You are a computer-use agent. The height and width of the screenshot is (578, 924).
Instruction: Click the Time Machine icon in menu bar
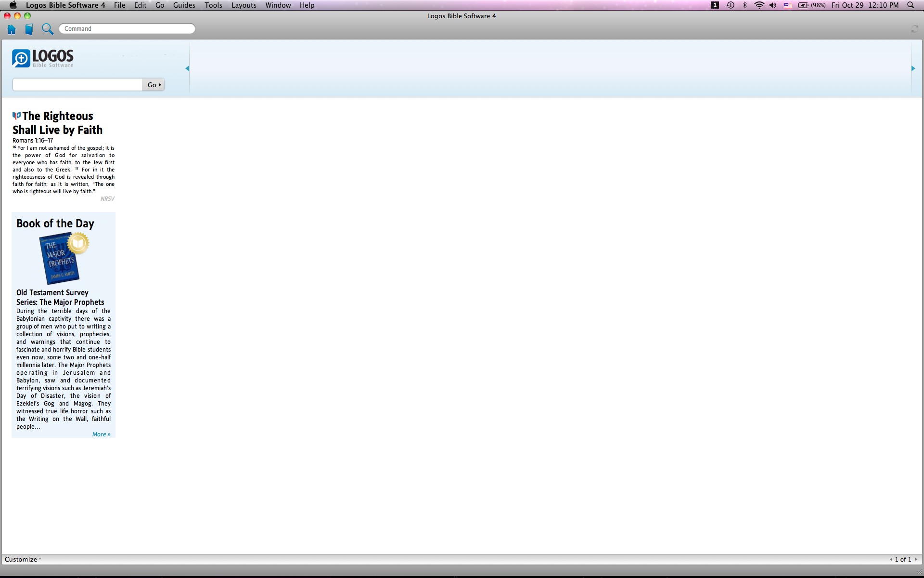coord(730,5)
